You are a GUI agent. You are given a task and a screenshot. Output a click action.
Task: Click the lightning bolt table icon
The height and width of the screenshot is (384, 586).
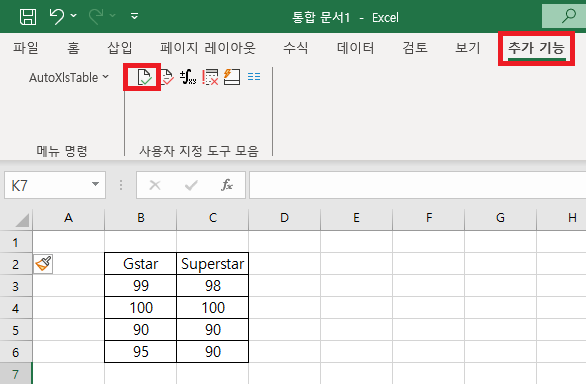pyautogui.click(x=232, y=77)
